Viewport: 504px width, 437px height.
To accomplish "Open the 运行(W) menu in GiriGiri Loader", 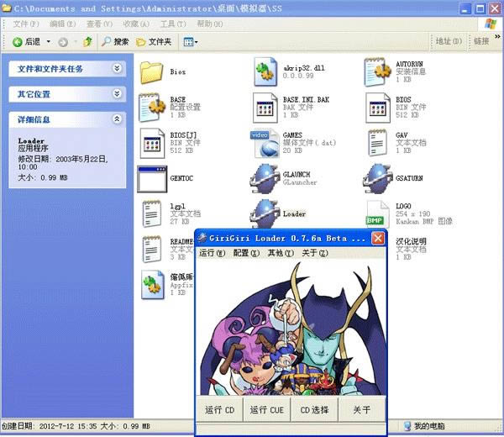I will pyautogui.click(x=213, y=253).
